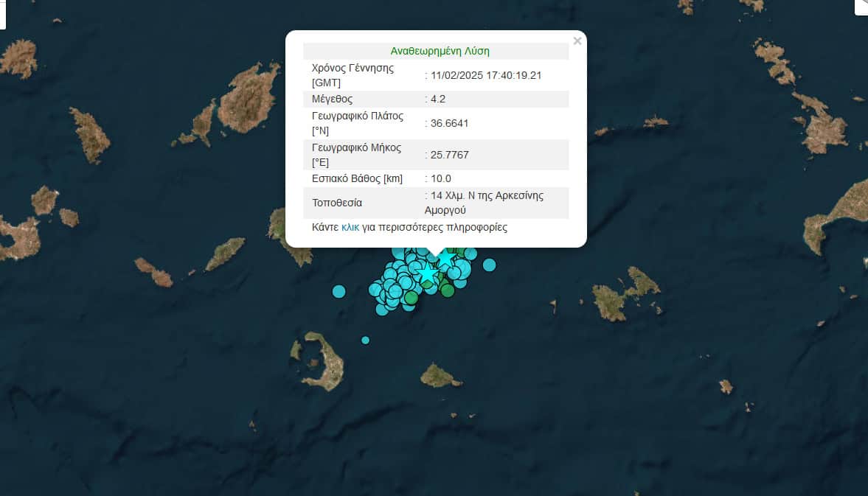
Task: Click the white control at top-right corner
Action: [861, 7]
